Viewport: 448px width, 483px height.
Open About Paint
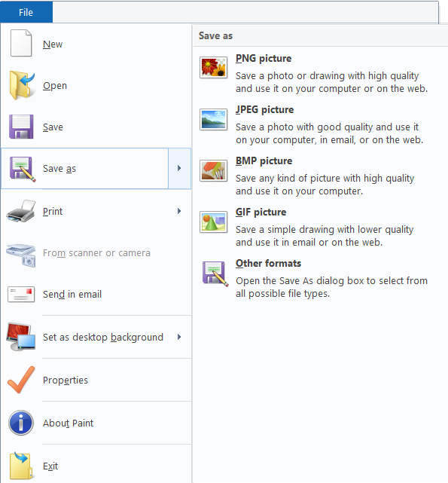tap(96, 423)
